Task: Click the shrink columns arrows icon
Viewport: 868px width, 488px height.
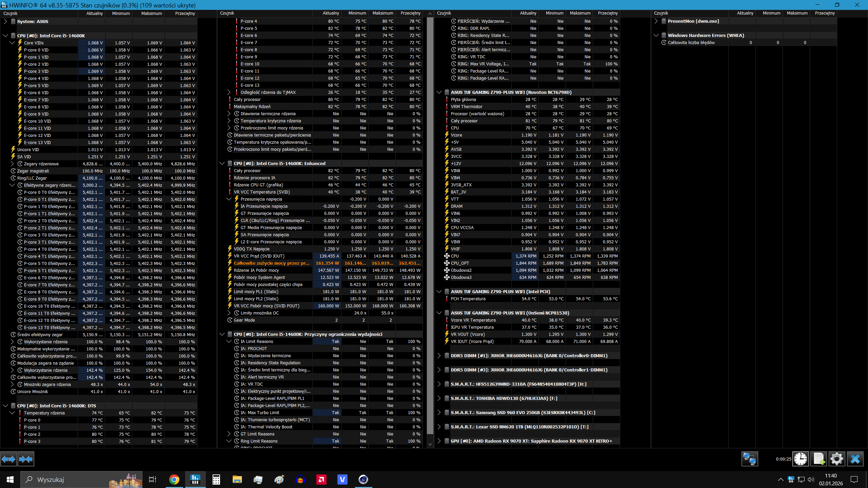Action: coord(26,459)
